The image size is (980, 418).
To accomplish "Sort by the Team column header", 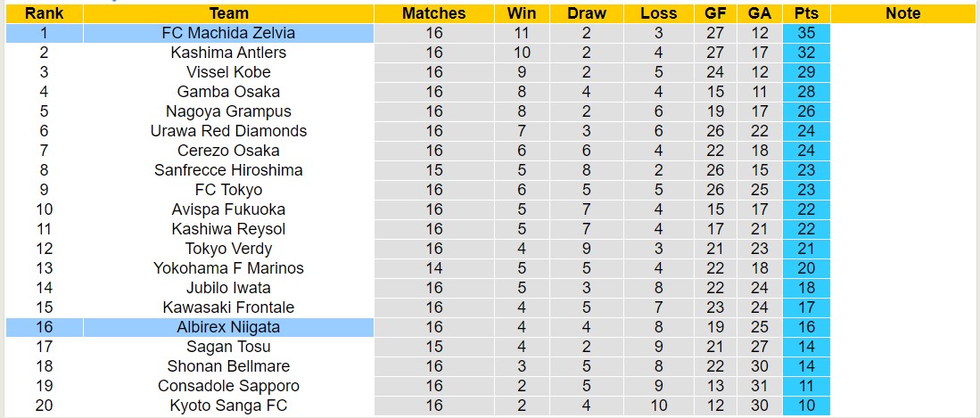I will coord(228,13).
